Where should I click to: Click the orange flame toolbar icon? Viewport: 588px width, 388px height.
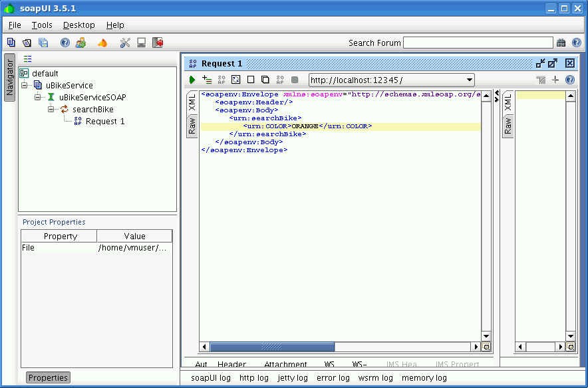coord(102,43)
